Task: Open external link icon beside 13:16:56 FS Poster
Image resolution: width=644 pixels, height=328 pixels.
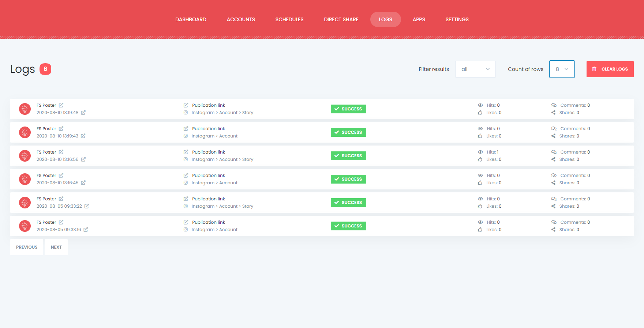Action: 61,152
